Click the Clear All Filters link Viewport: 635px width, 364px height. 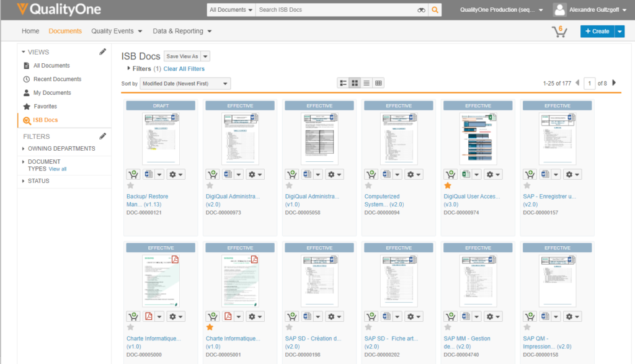point(184,69)
